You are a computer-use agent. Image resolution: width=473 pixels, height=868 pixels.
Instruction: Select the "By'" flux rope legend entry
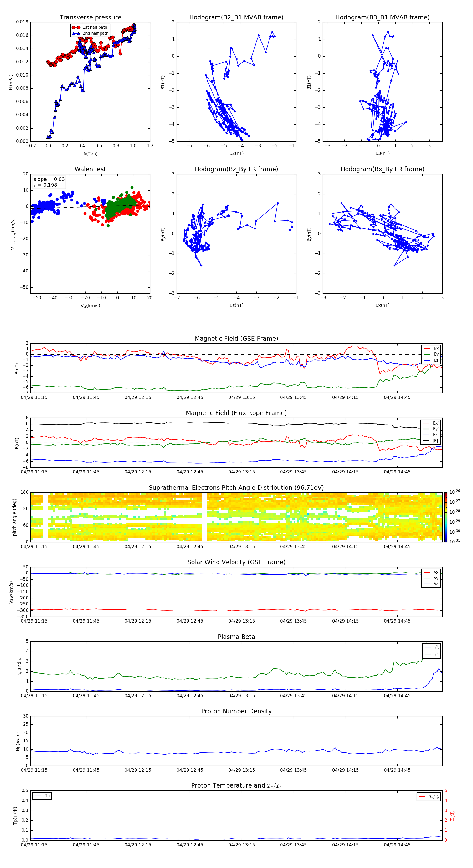[431, 429]
